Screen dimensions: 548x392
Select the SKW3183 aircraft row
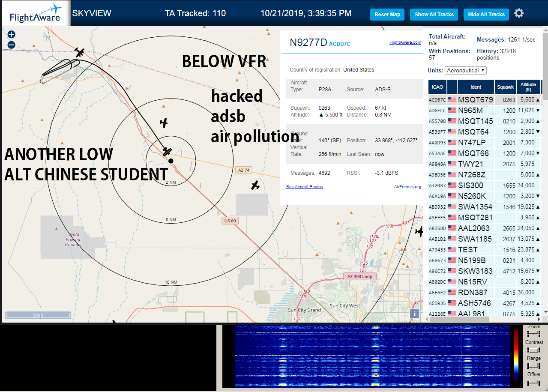click(485, 271)
